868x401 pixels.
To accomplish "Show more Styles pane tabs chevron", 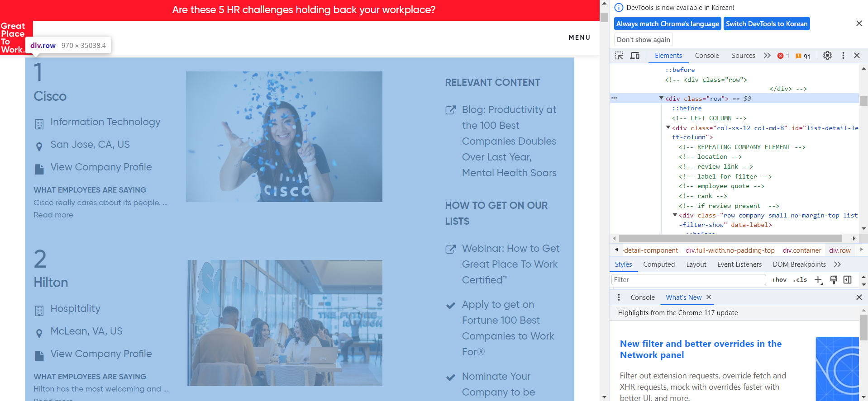I will [837, 264].
